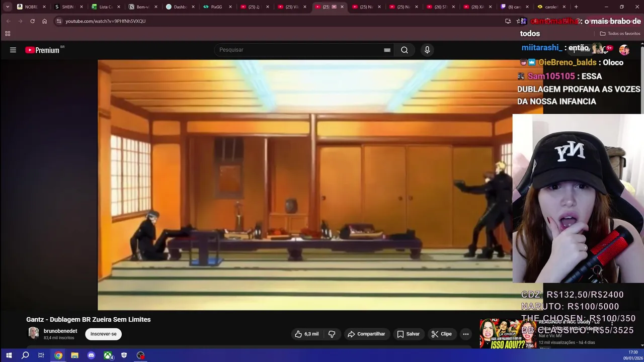This screenshot has height=362, width=644.
Task: Open more actions three-dot menu
Action: 466,334
